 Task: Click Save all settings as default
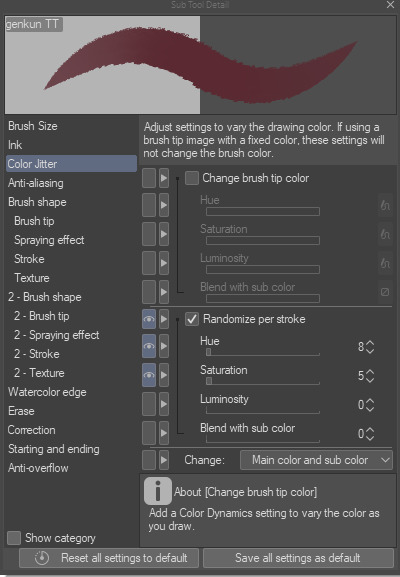pyautogui.click(x=298, y=558)
